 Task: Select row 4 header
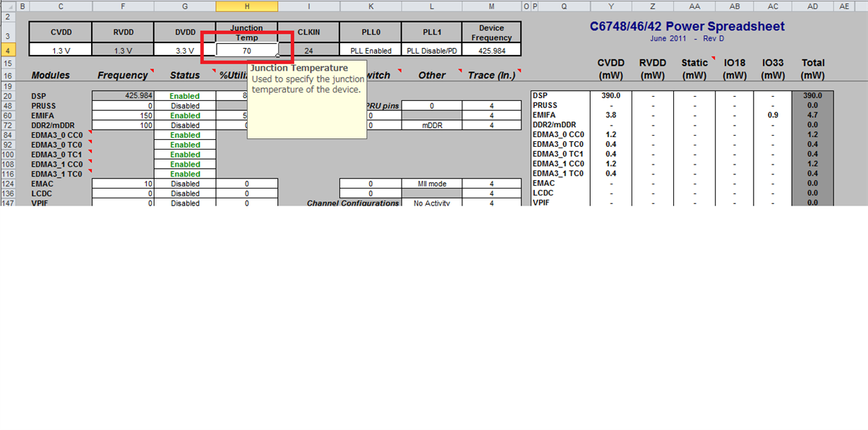click(x=8, y=50)
